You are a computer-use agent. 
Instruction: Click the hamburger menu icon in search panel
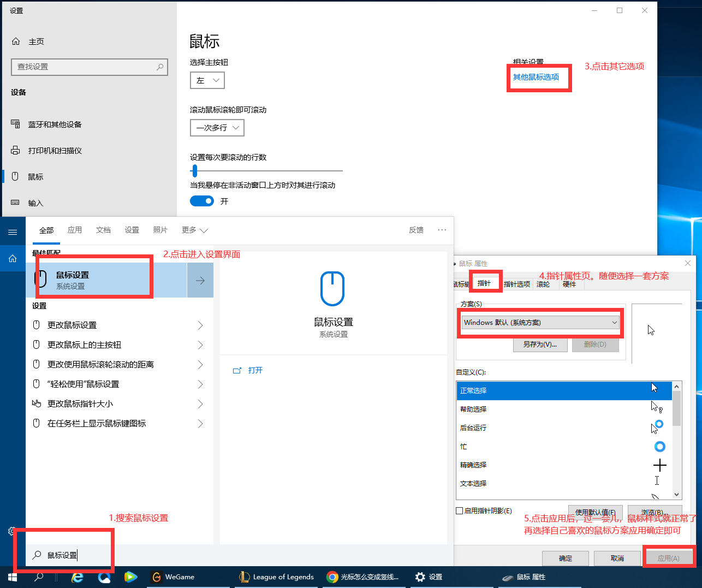click(x=13, y=232)
